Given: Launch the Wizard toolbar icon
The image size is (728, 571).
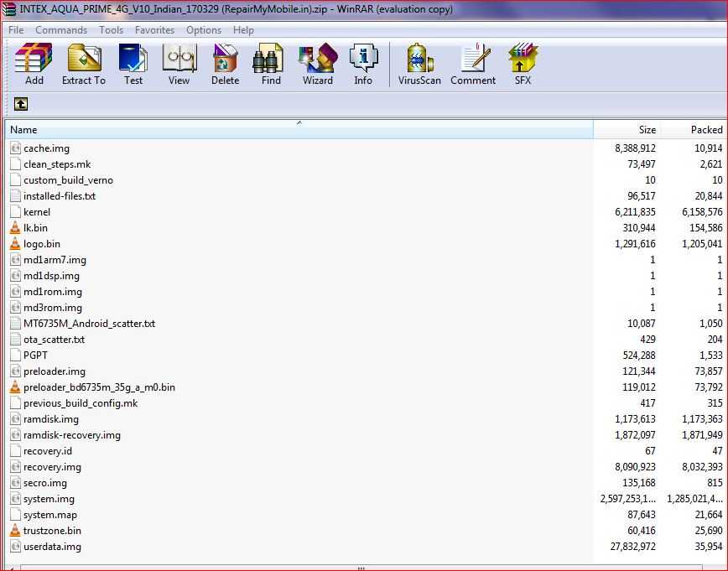Looking at the screenshot, I should click(x=318, y=64).
